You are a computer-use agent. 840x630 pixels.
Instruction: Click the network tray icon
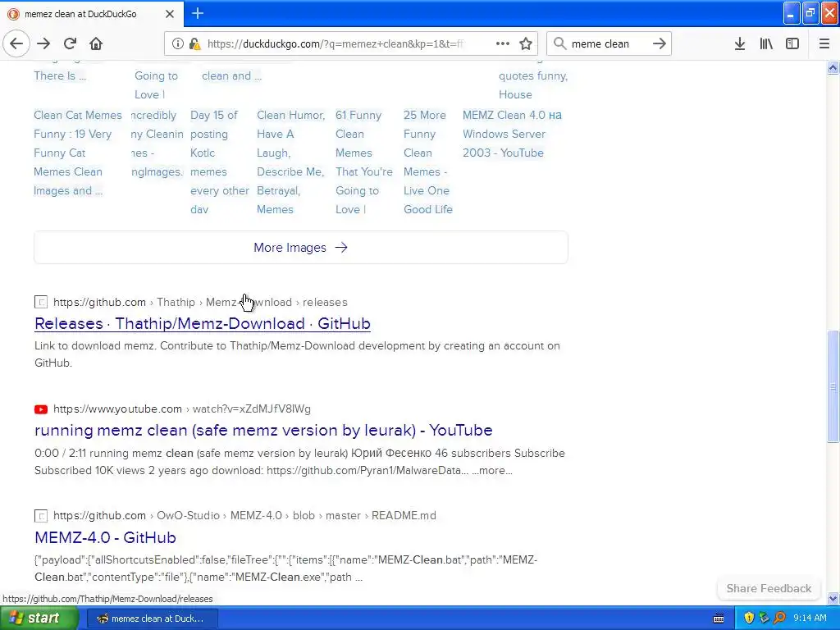point(764,619)
